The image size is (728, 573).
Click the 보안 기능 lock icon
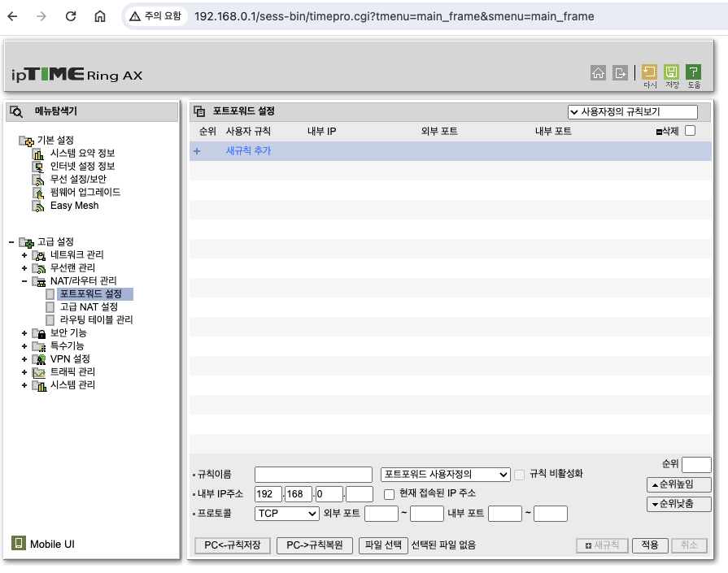39,333
